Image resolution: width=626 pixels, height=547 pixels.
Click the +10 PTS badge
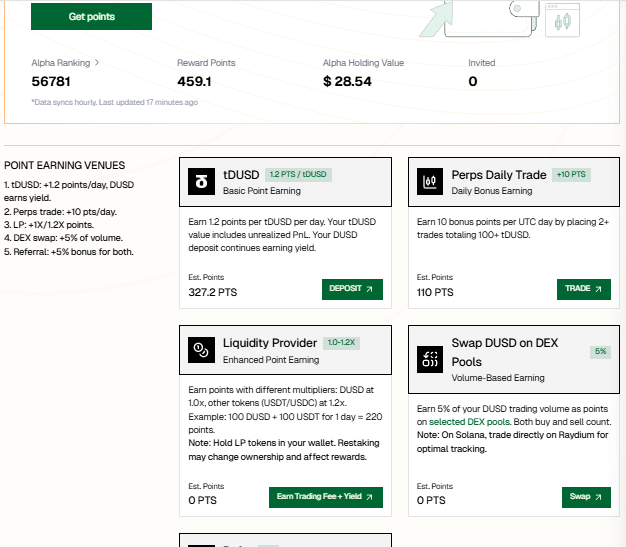click(571, 174)
